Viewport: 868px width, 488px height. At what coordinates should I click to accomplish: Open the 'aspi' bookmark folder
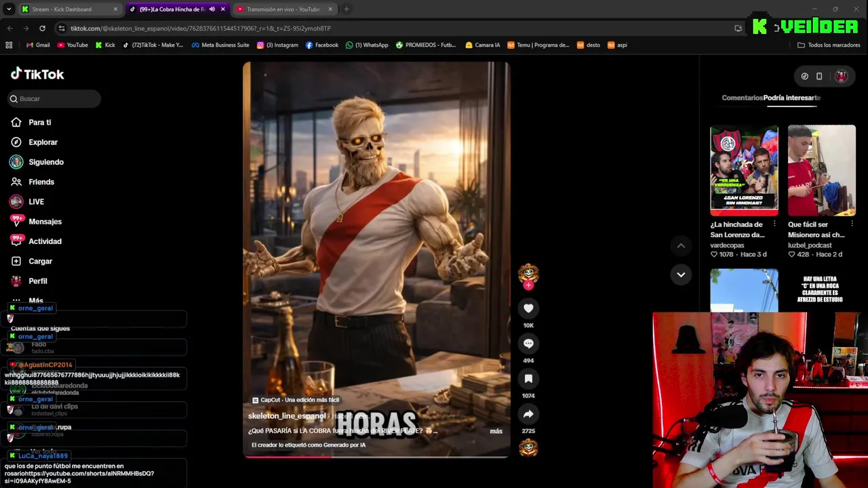(617, 45)
